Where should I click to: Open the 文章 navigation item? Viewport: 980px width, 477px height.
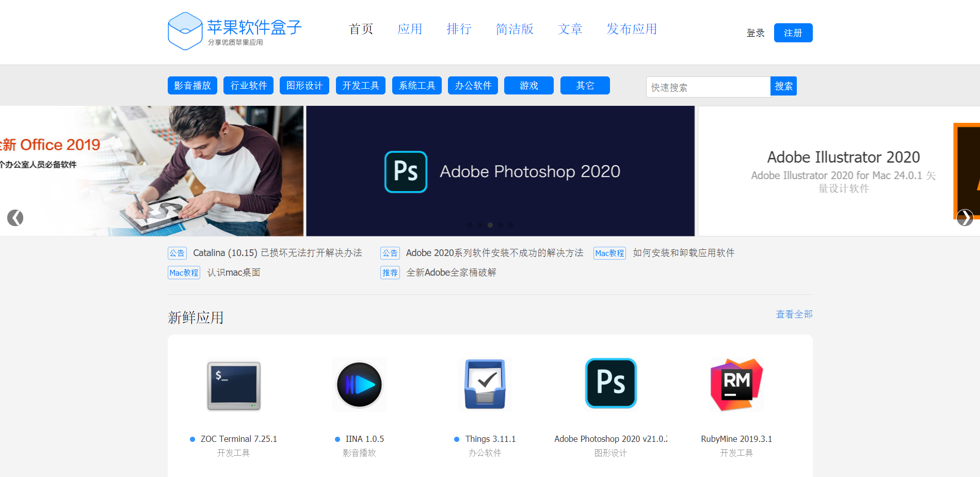[x=570, y=29]
